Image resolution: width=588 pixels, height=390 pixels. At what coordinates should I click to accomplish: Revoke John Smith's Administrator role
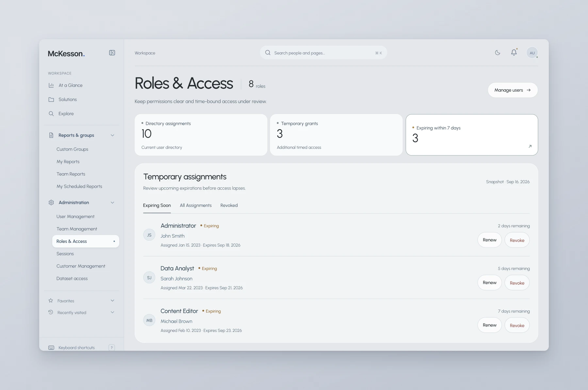tap(517, 240)
